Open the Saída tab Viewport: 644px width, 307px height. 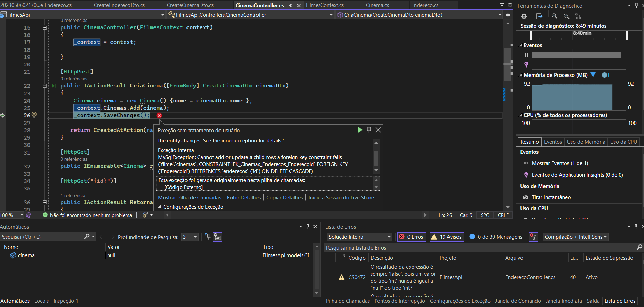click(593, 301)
